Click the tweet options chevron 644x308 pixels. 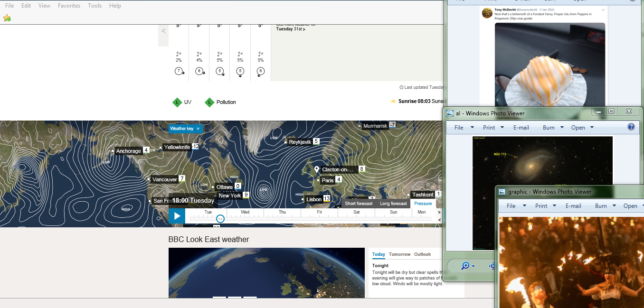point(603,9)
